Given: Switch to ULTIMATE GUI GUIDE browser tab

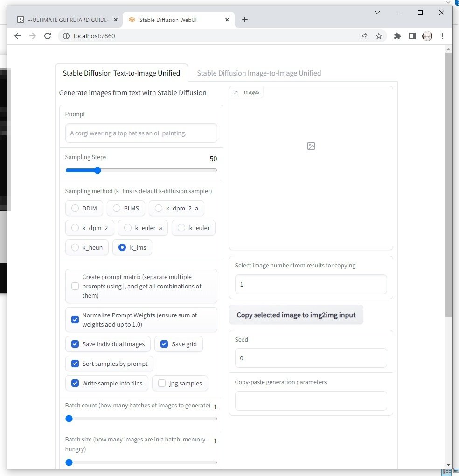Looking at the screenshot, I should coord(66,20).
